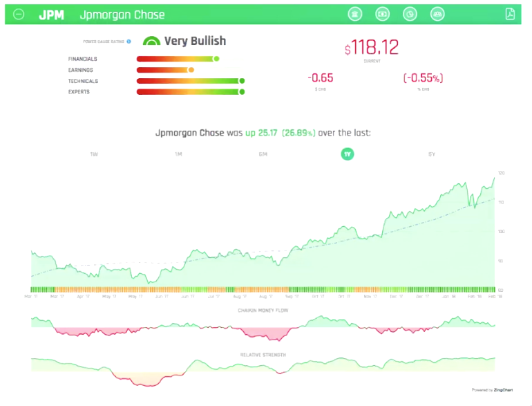
Task: Click the main JPM price chart area
Action: pyautogui.click(x=263, y=231)
